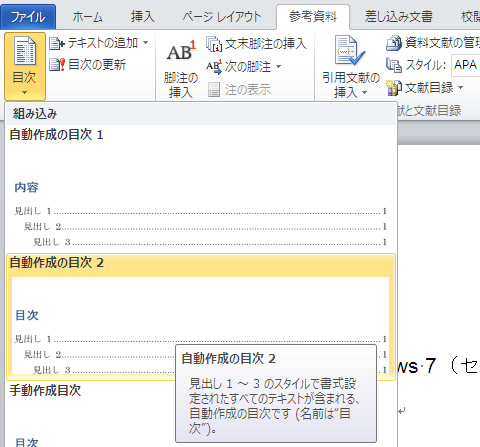The height and width of the screenshot is (447, 480).
Task: Click the 脚注の挿入 label
Action: click(x=181, y=85)
